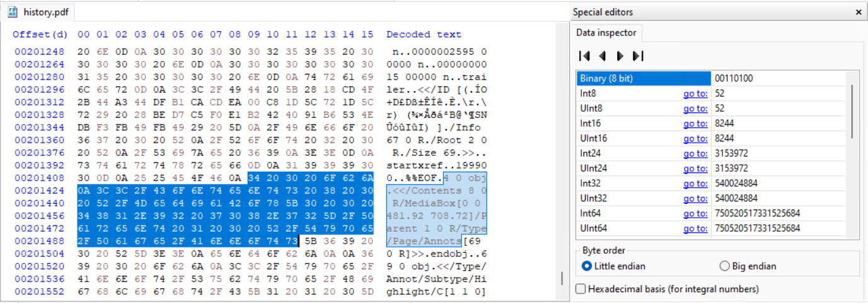Viewport: 868px width, 303px height.
Task: Click 'go to:' link for Int64
Action: click(x=695, y=213)
